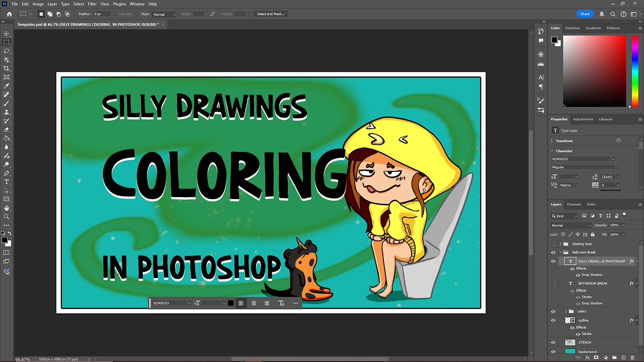Open the Layer menu
This screenshot has width=644, height=362.
(52, 4)
